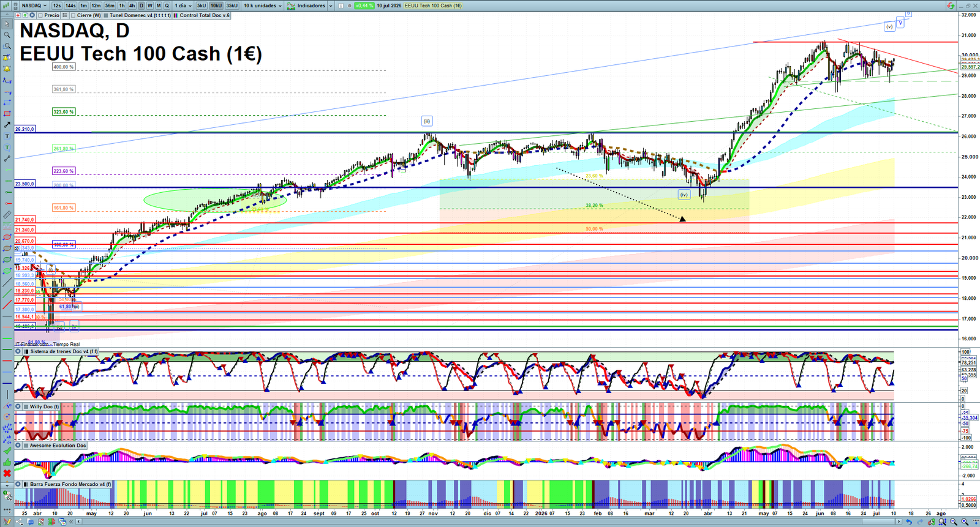Select the magnifying glass zoom tool
This screenshot has width=980, height=527.
click(7, 35)
